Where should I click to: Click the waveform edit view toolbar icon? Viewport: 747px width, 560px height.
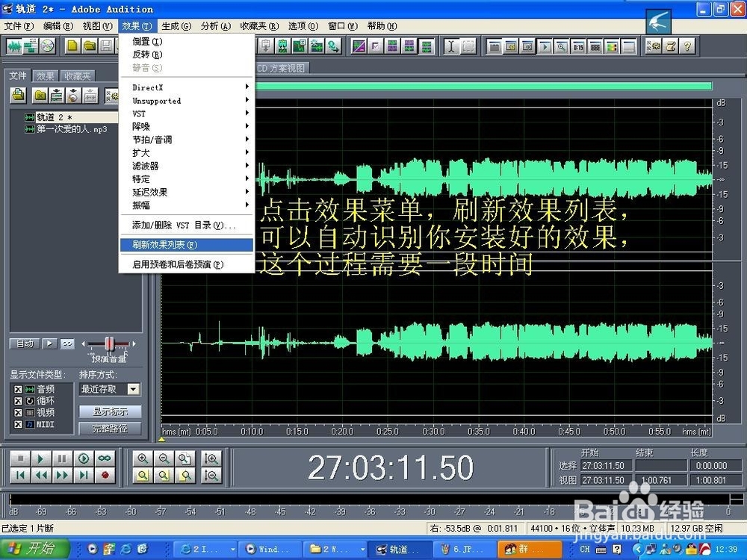pyautogui.click(x=14, y=46)
